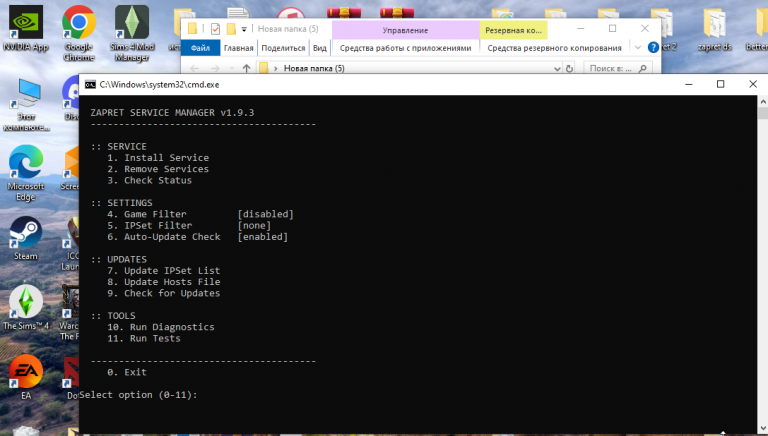Open This Computer desktop icon
Image resolution: width=768 pixels, height=436 pixels.
(26, 104)
